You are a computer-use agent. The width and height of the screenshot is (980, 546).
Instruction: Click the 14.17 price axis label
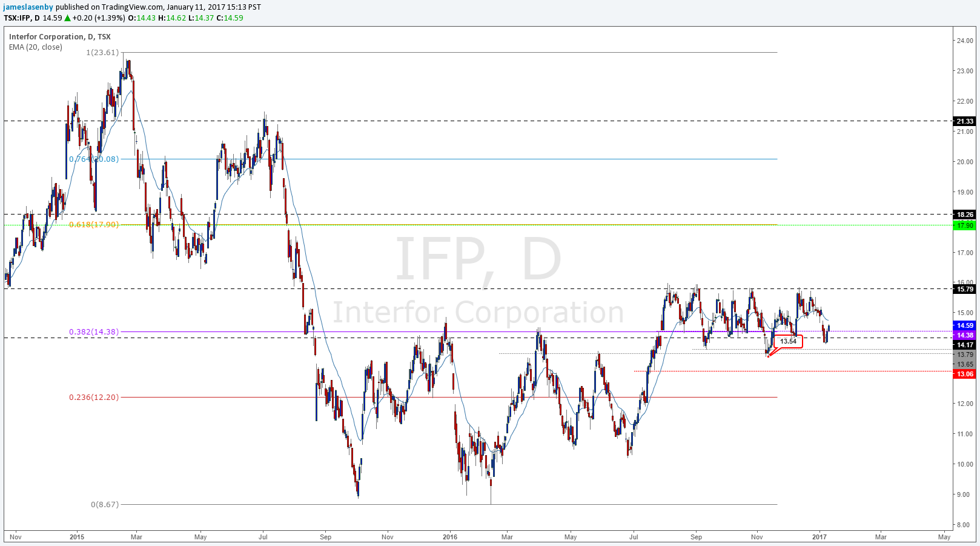965,345
